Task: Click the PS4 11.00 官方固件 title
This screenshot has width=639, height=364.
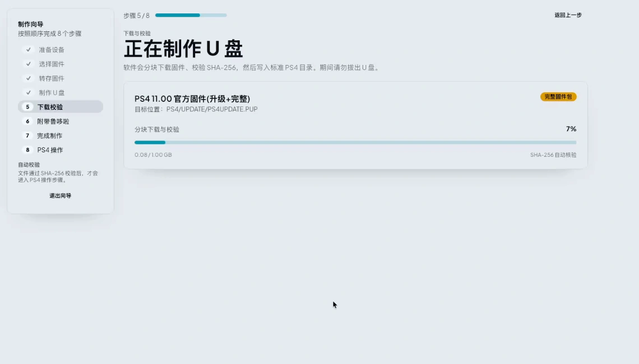Action: coord(192,99)
